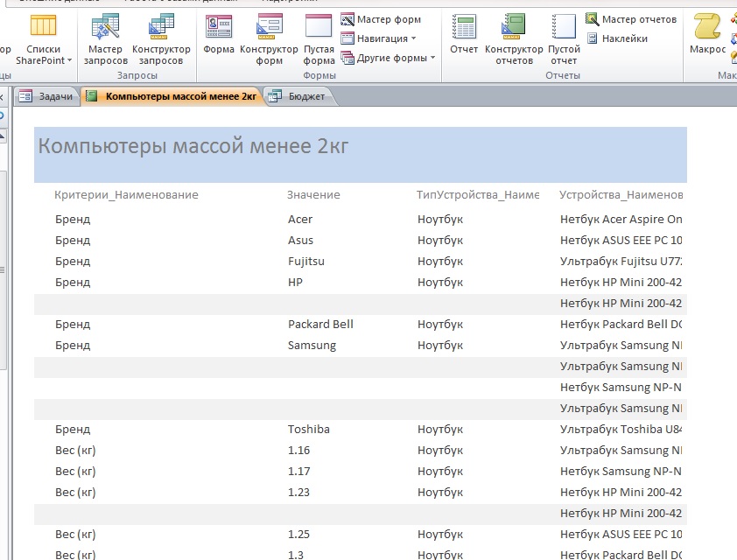Select the ТипУстройства_Наиме column header
737x560 pixels.
[478, 194]
